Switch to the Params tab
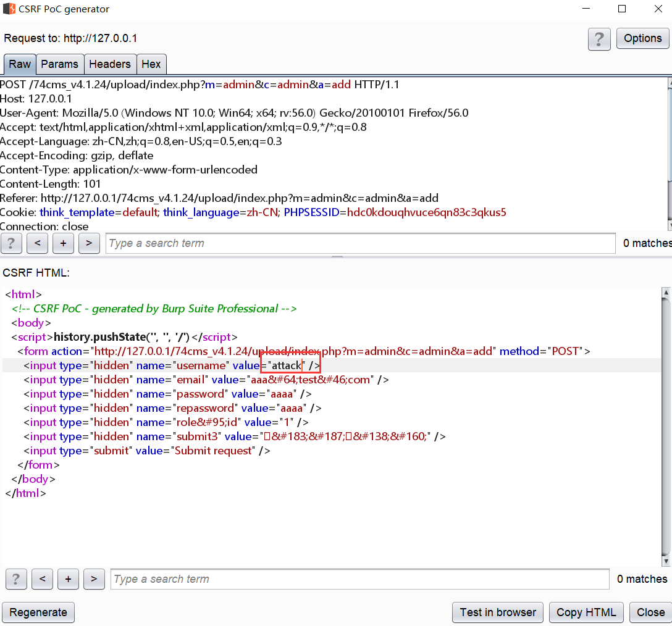 pyautogui.click(x=59, y=64)
